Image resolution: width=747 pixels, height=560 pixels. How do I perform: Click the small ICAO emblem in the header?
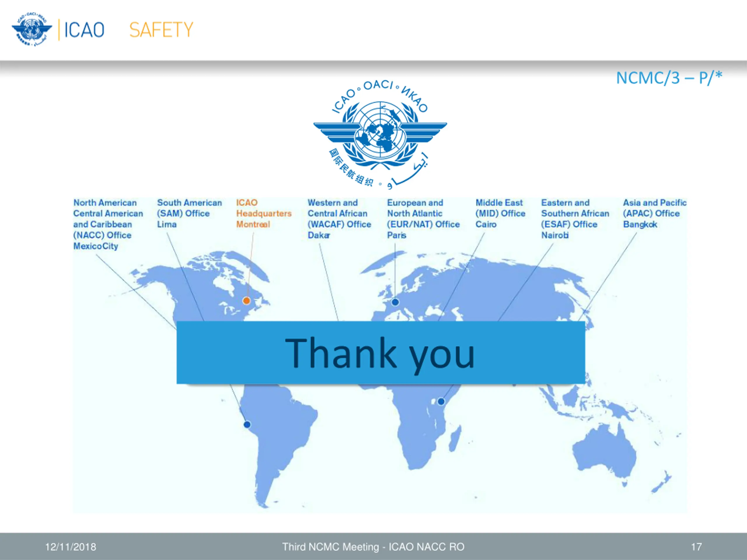point(32,29)
